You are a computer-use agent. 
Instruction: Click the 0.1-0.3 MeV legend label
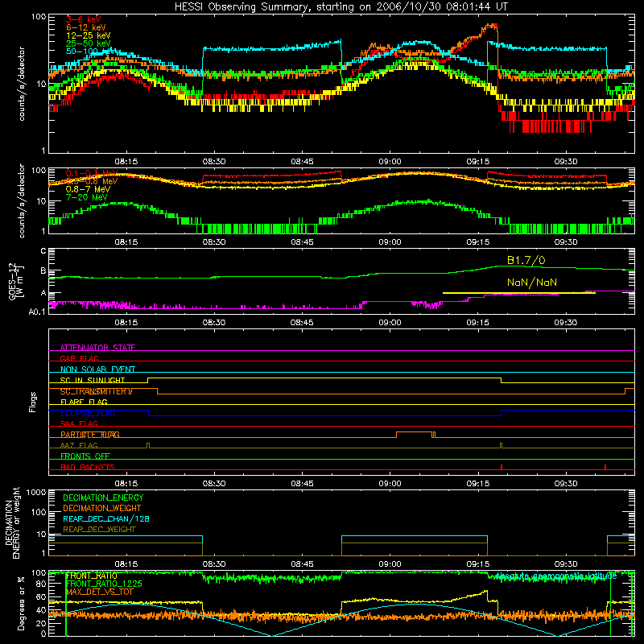[92, 173]
